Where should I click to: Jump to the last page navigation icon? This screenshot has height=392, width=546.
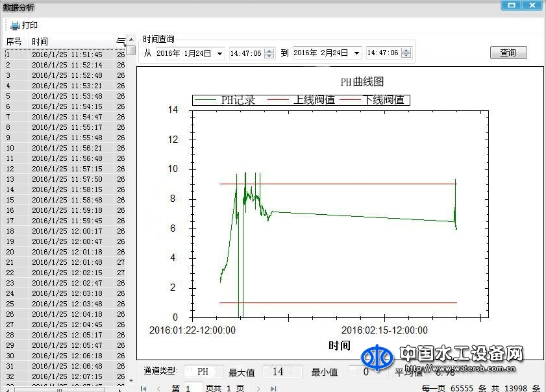click(x=273, y=387)
